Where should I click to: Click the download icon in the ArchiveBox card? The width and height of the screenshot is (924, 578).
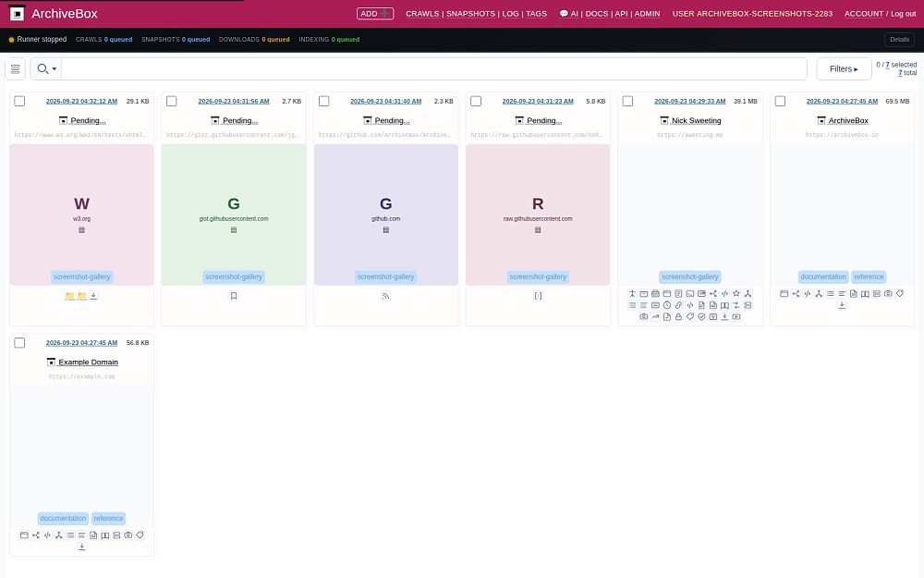842,305
